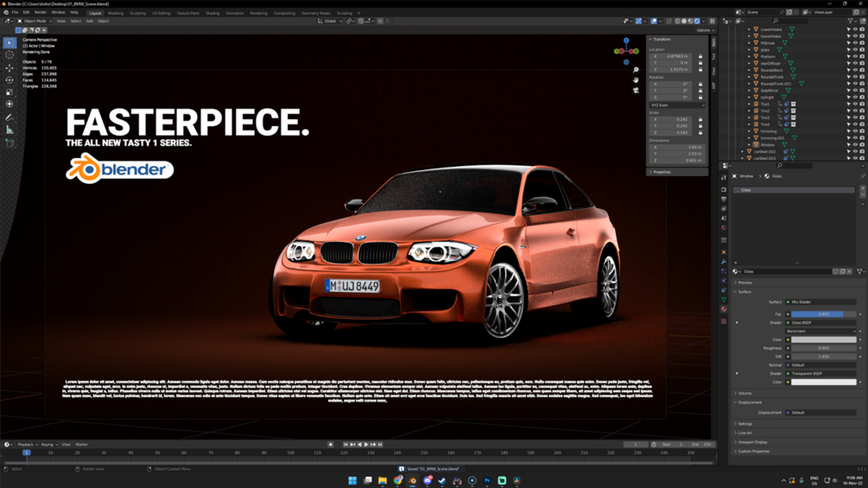Expand the Tire2 outliner item
The height and width of the screenshot is (488, 868).
(749, 111)
